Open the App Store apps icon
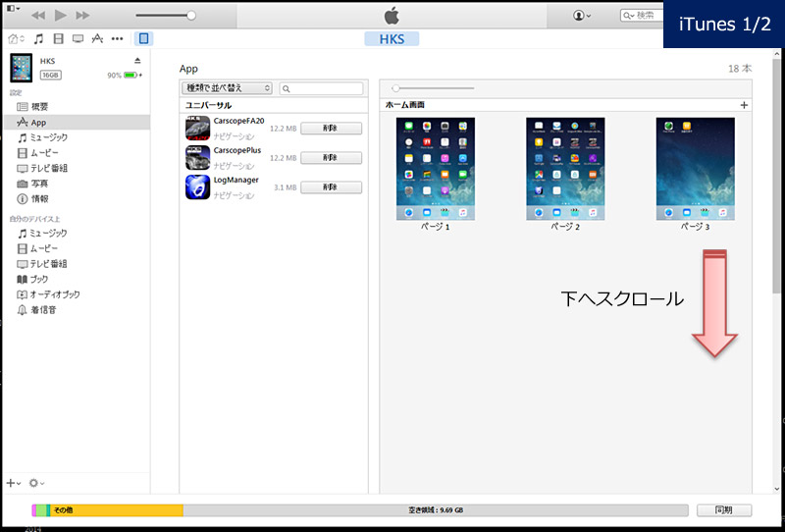The image size is (785, 532). (x=97, y=38)
